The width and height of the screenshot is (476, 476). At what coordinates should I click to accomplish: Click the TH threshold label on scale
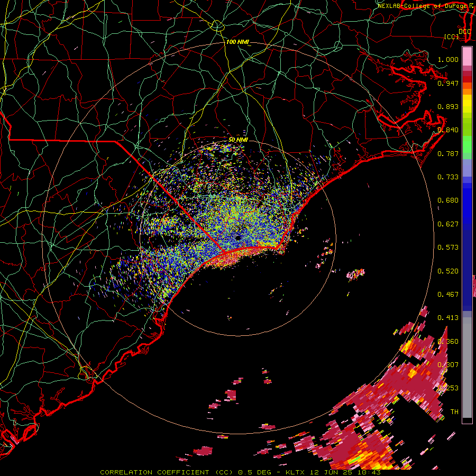[x=454, y=411]
